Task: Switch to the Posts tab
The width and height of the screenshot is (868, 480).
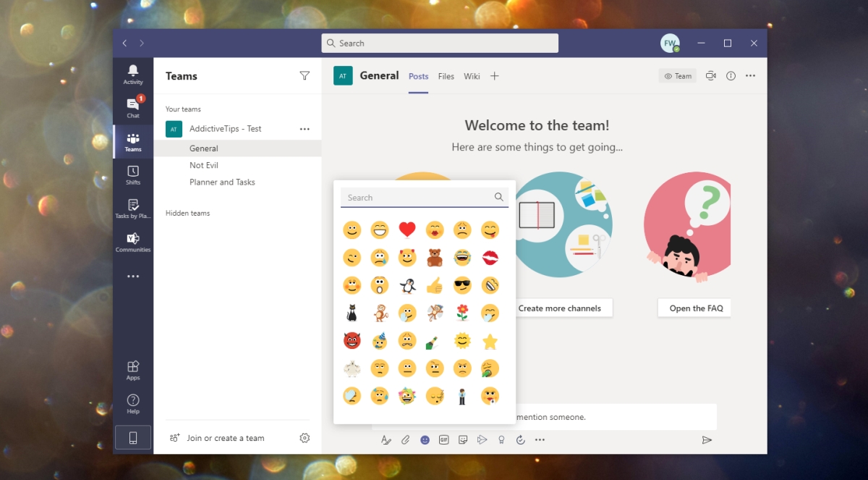Action: coord(418,76)
